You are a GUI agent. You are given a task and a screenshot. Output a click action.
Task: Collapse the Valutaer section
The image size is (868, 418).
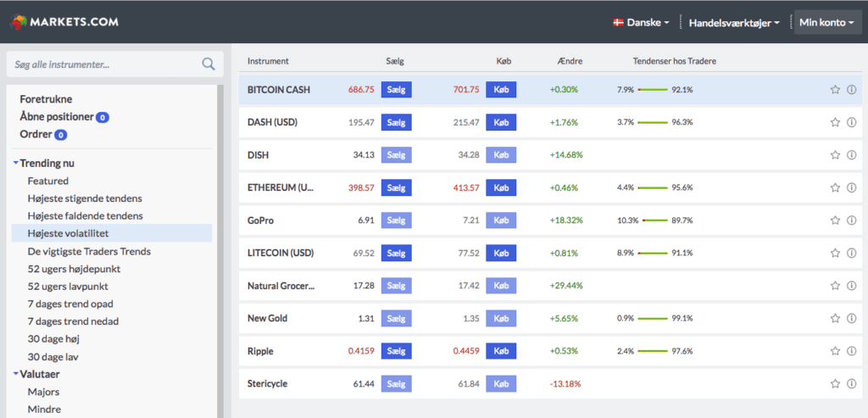(36, 374)
